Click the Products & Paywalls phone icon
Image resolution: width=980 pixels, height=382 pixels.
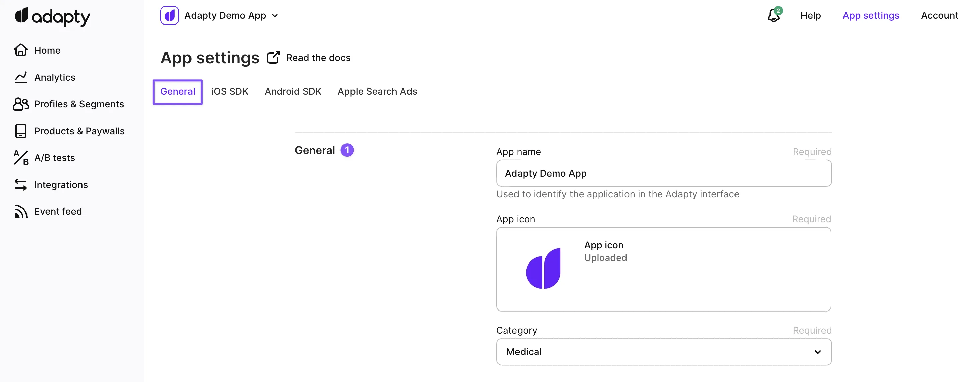20,131
